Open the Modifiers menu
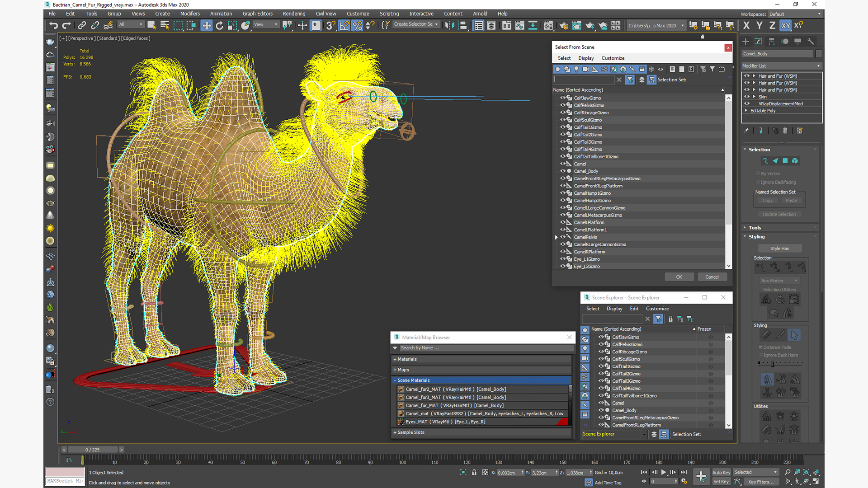 click(190, 14)
